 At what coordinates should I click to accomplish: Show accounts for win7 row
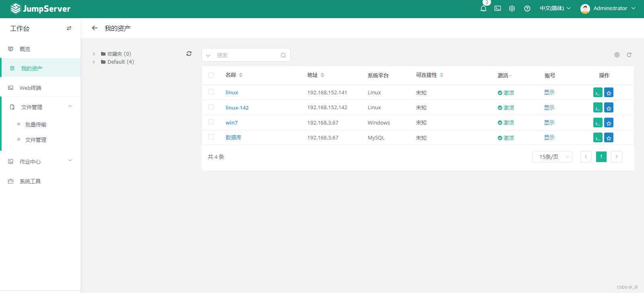click(549, 123)
